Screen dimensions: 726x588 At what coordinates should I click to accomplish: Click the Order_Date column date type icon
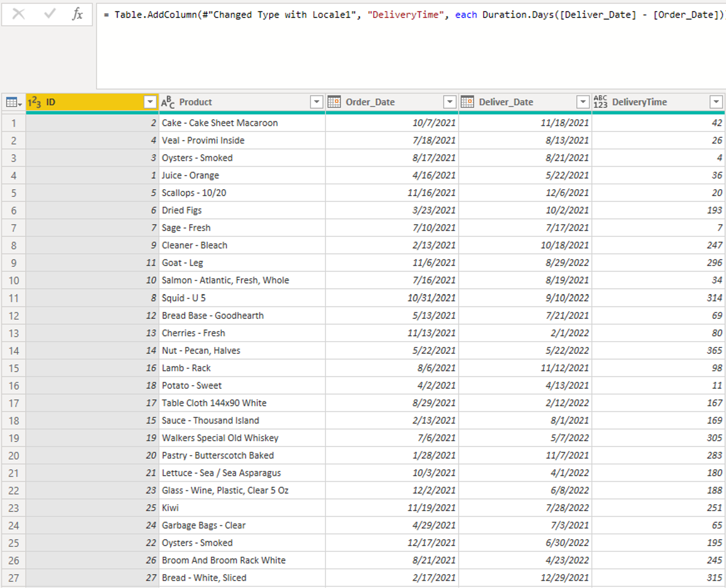pyautogui.click(x=334, y=102)
